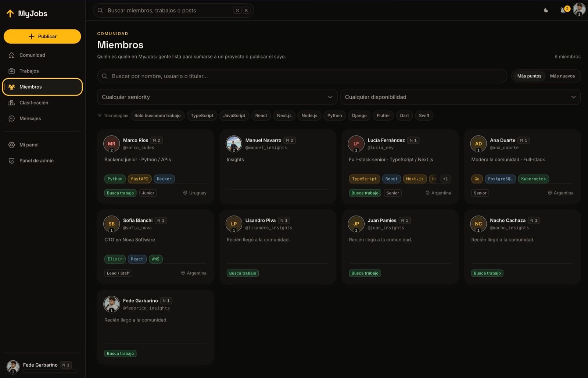Viewport: 588px width, 378px height.
Task: Open Miembros in the sidebar
Action: (x=42, y=87)
